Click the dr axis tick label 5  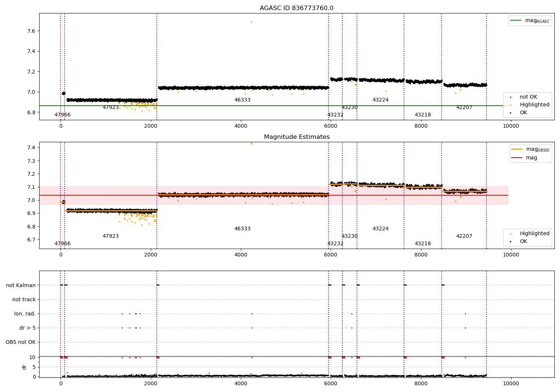click(x=34, y=367)
